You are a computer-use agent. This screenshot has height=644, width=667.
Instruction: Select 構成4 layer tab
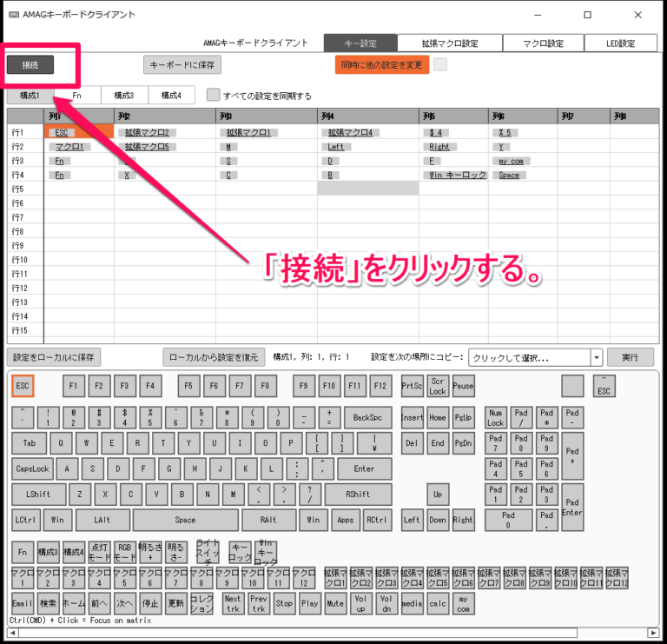[x=171, y=96]
